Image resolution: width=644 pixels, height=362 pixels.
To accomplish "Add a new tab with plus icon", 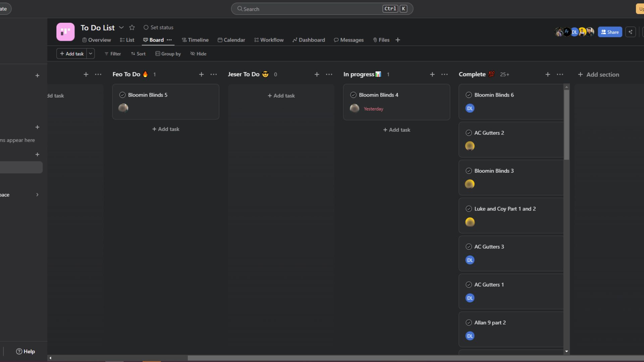I will point(398,40).
